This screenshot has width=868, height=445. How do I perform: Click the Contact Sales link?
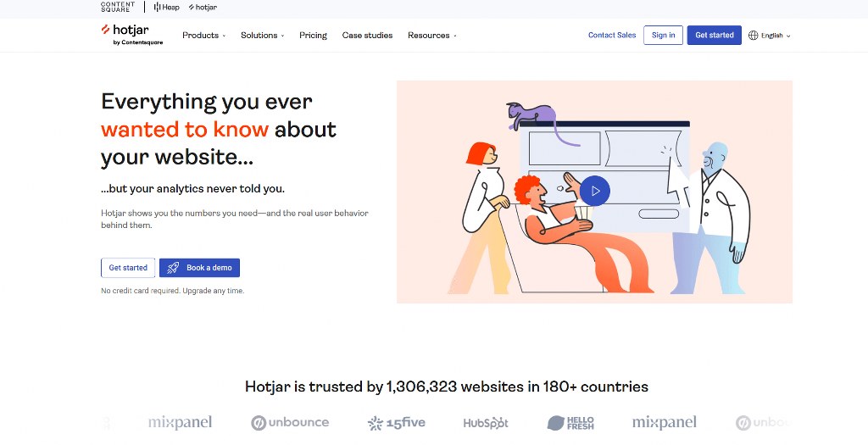pyautogui.click(x=612, y=35)
